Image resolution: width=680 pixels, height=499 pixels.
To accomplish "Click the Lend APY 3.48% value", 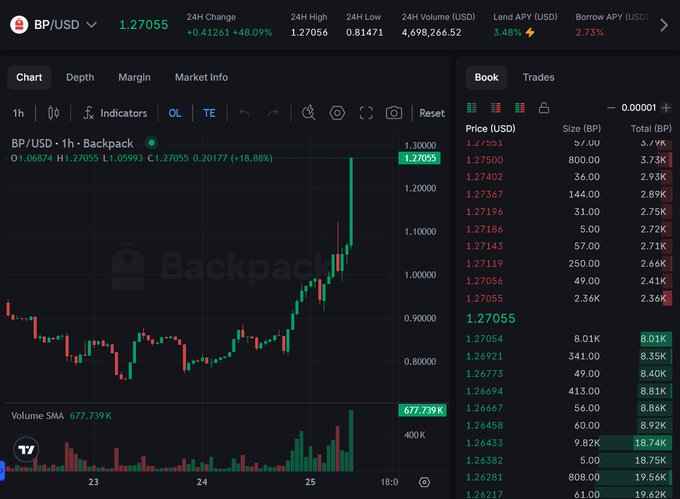I will coord(507,33).
